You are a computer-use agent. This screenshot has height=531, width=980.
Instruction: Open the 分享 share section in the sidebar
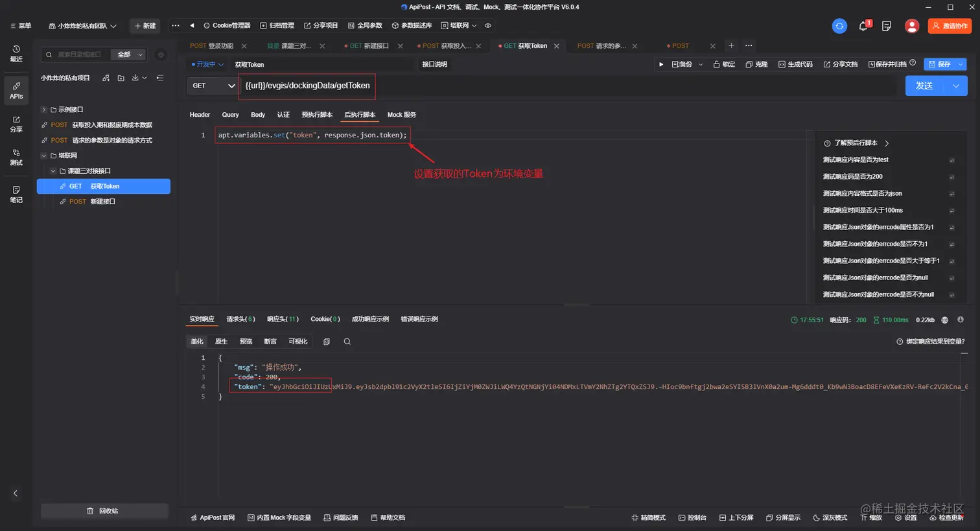[16, 124]
